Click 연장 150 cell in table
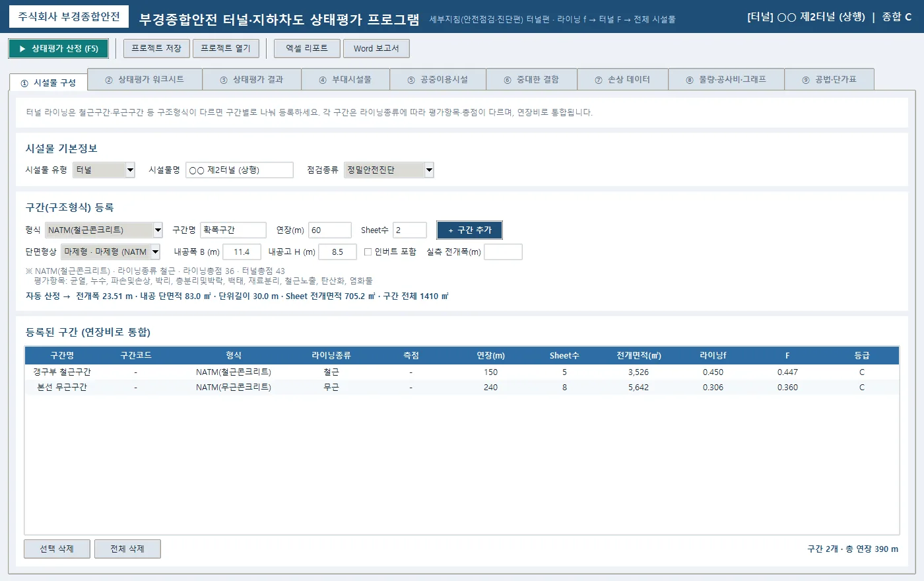The height and width of the screenshot is (581, 924). click(x=491, y=372)
